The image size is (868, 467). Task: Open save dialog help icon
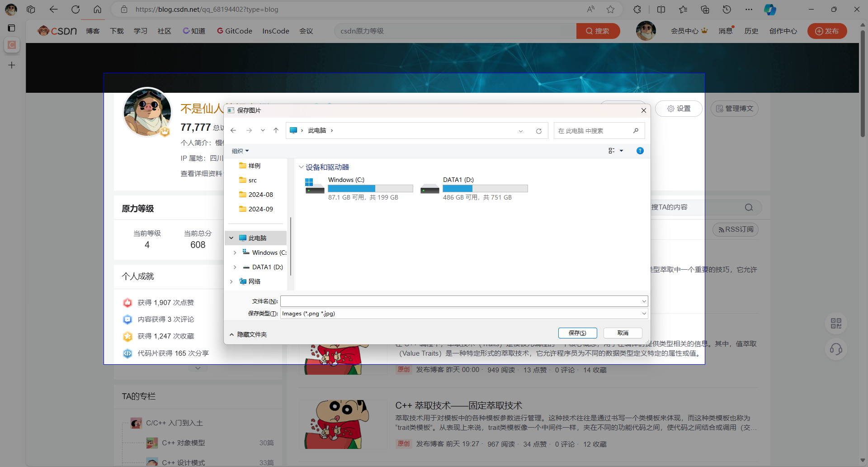640,151
